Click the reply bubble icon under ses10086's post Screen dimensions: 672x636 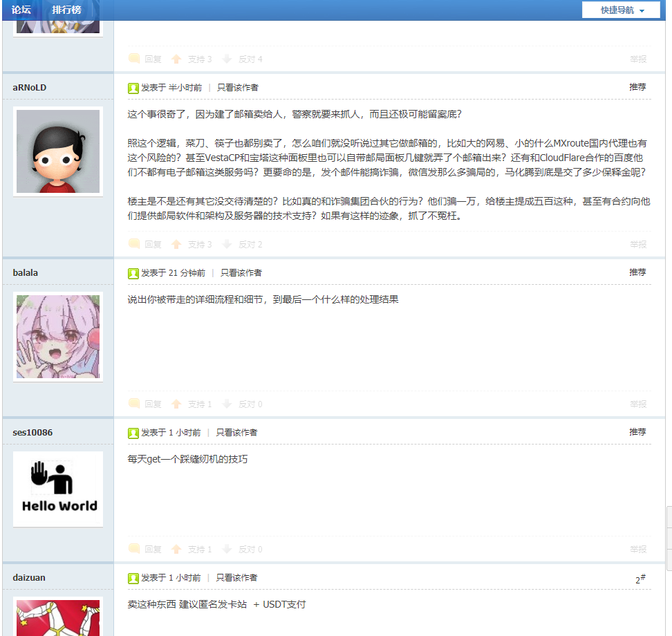[x=134, y=549]
